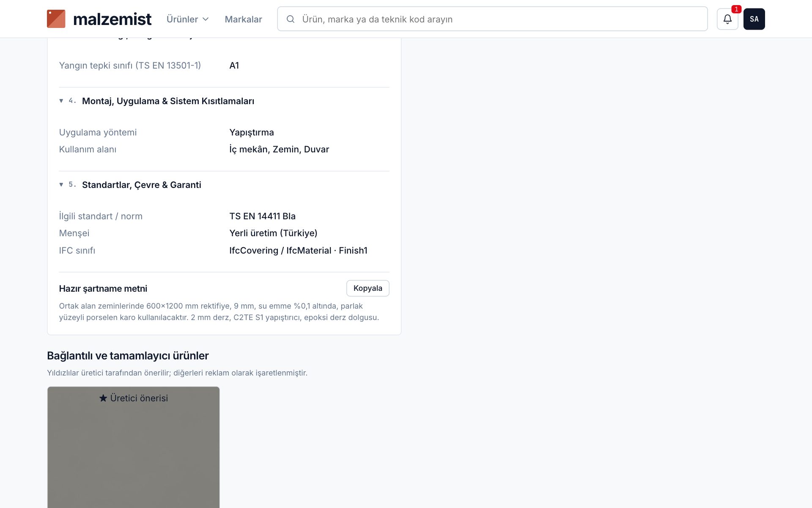Screen dimensions: 812x508
Task: Click the Üretici önerisi label
Action: tap(139, 398)
